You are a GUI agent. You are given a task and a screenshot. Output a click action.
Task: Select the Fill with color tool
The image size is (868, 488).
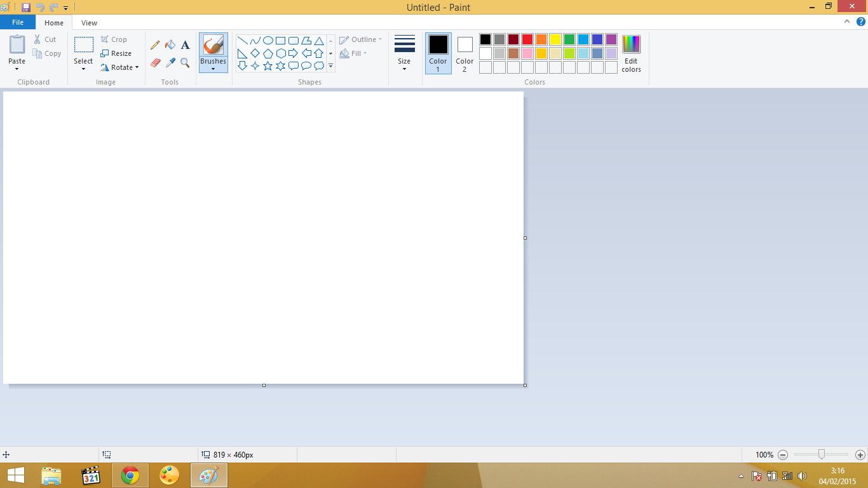(x=170, y=45)
